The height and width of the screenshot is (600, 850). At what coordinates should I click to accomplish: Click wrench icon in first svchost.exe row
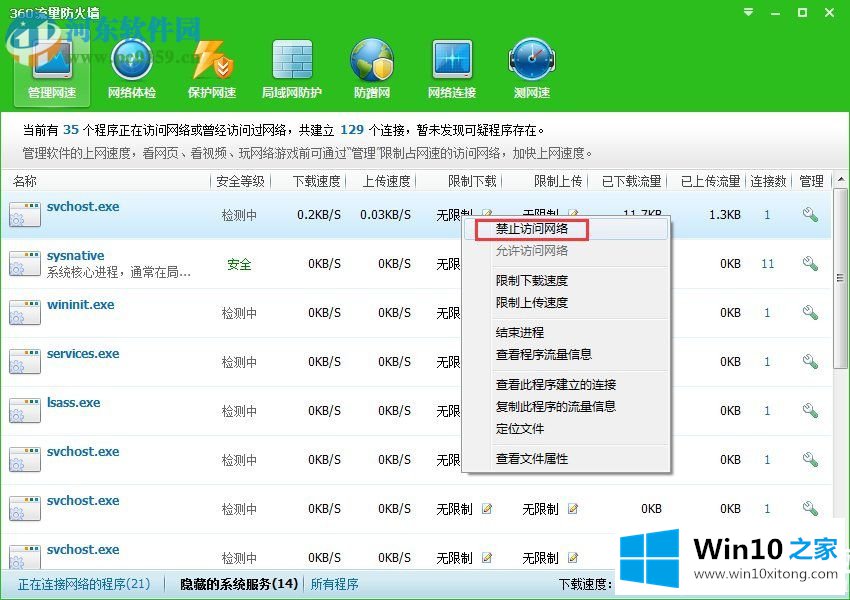pos(810,215)
